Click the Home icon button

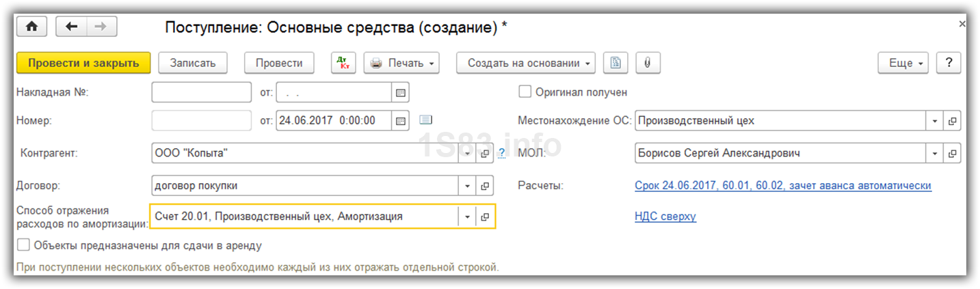31,27
